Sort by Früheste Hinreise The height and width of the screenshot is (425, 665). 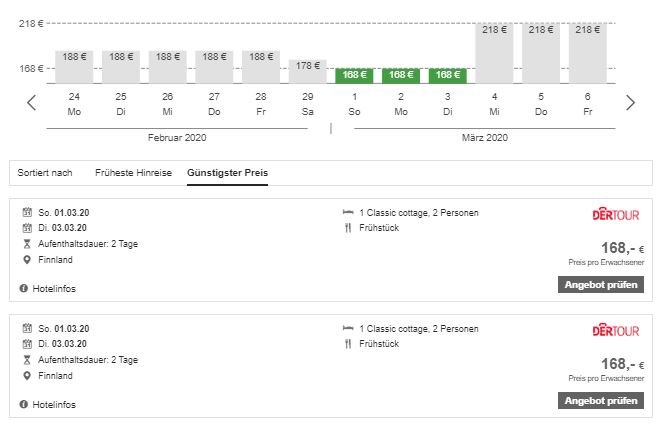coord(134,173)
